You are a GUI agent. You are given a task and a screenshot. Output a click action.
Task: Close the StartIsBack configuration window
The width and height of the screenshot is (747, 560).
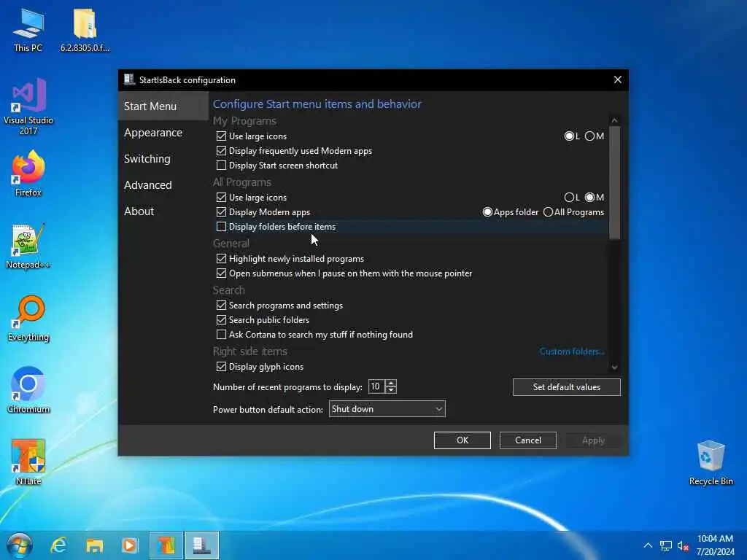pyautogui.click(x=617, y=79)
